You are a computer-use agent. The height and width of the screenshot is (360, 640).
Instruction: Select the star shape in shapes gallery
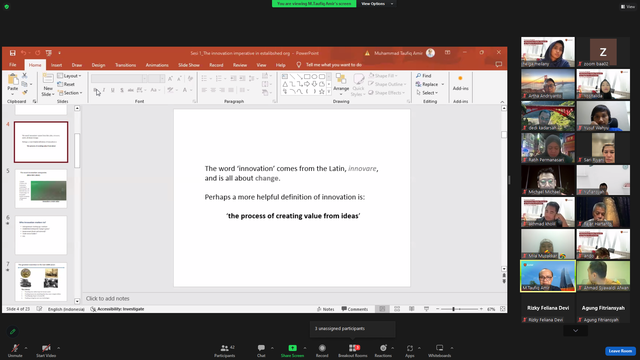tap(322, 92)
